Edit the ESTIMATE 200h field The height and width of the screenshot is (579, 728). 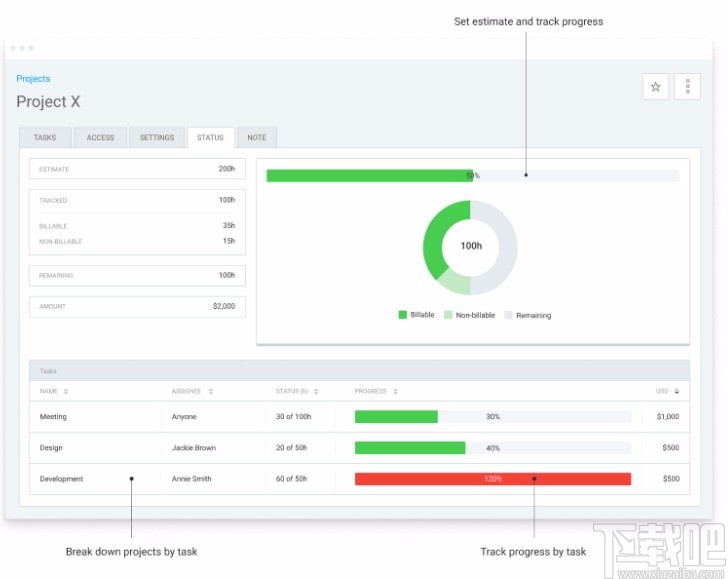(137, 169)
